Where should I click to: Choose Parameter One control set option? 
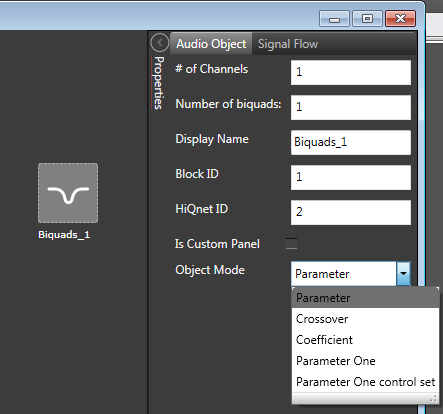pyautogui.click(x=365, y=382)
